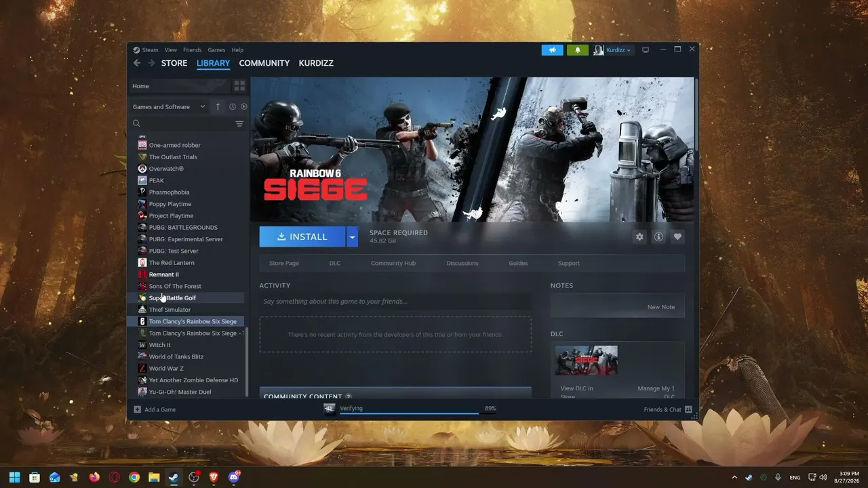Open the Help menu
This screenshot has height=488, width=868.
[237, 50]
